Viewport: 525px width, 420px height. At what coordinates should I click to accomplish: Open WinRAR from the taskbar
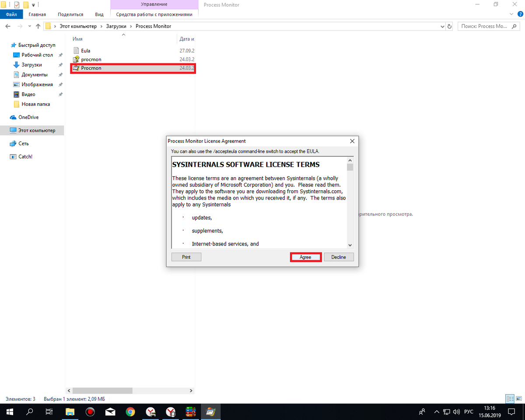(191, 412)
